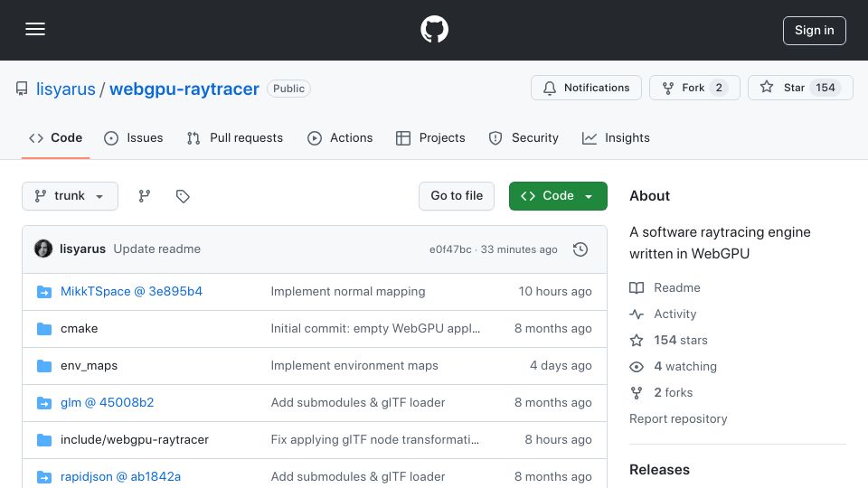868x488 pixels.
Task: Expand the green Code dropdown
Action: [558, 196]
